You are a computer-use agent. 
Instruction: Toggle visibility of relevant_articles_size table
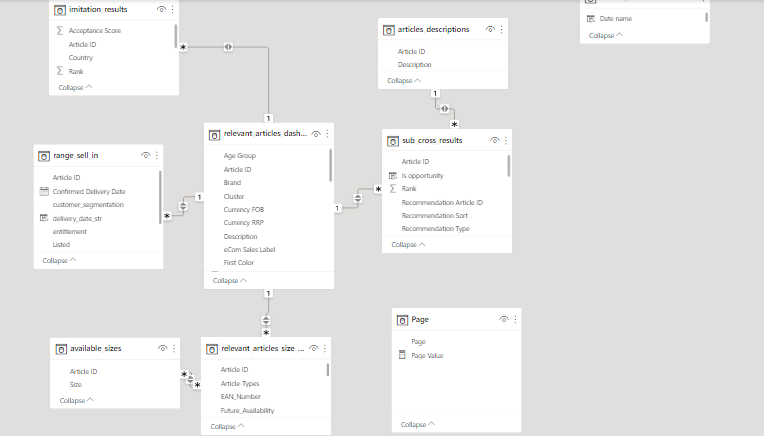(x=313, y=348)
